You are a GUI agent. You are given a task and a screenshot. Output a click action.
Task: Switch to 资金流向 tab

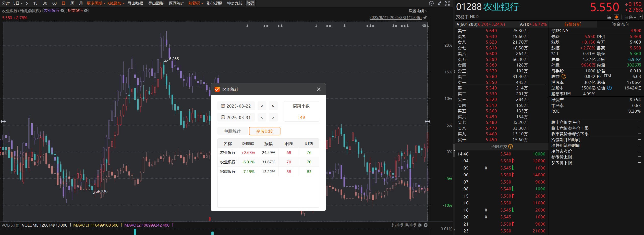pos(620,24)
